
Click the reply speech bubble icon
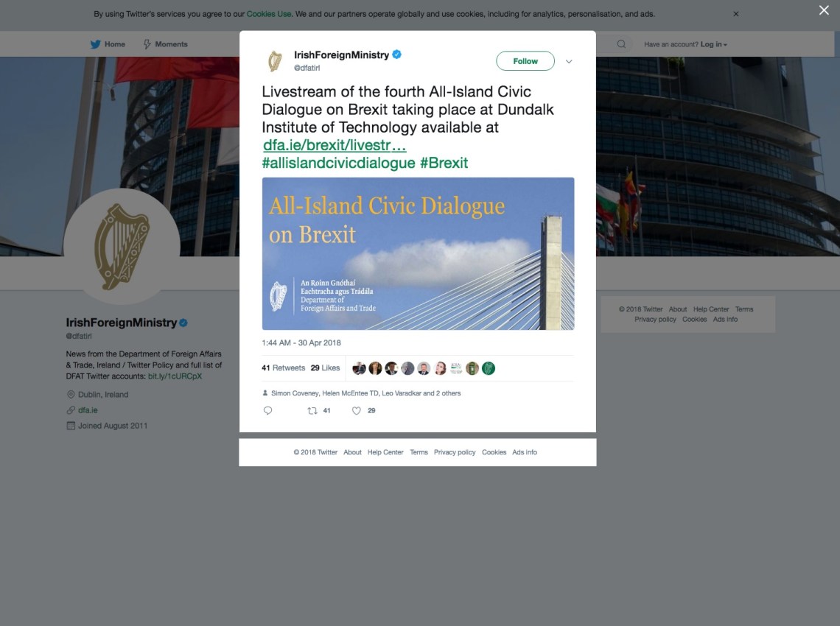tap(268, 411)
